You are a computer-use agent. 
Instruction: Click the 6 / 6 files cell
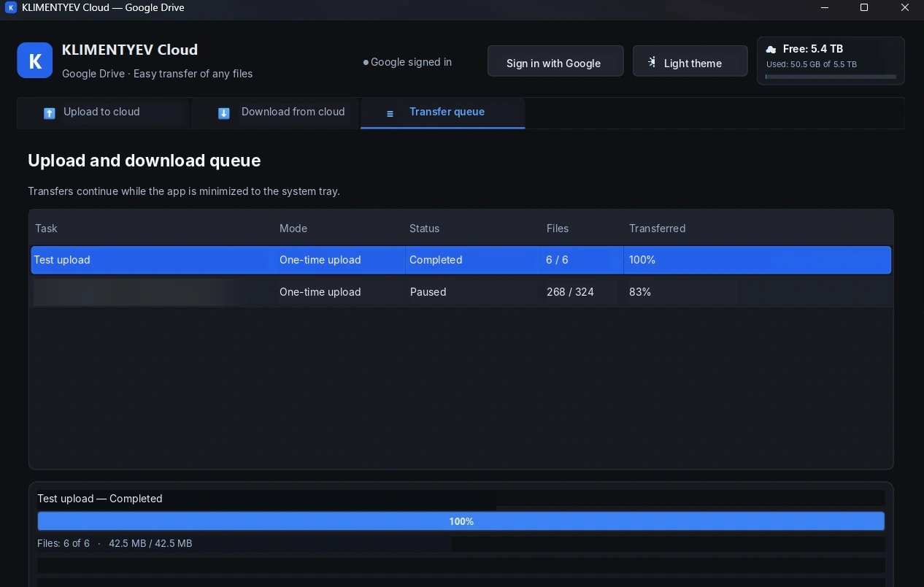click(557, 260)
